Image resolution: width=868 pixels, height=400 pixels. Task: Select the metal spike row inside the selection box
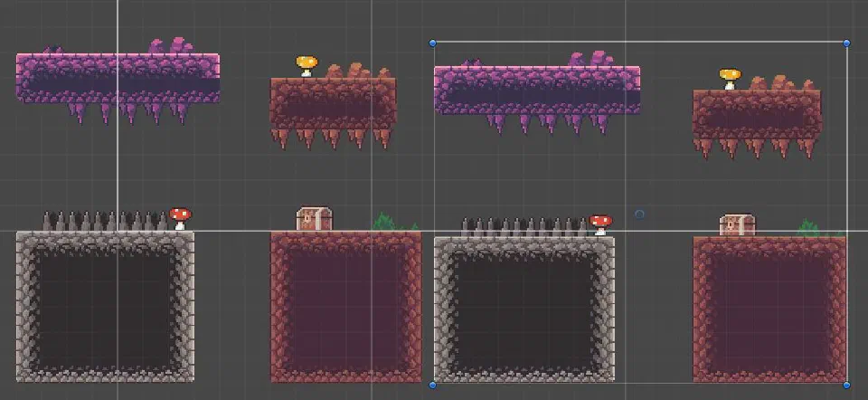click(524, 226)
